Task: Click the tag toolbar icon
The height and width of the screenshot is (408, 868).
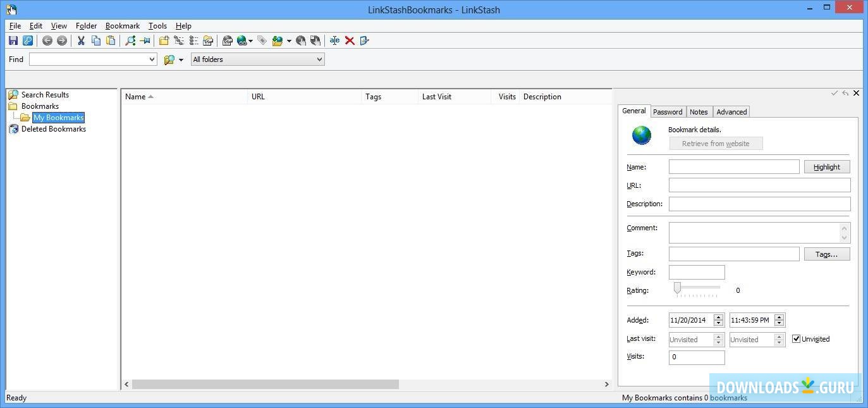Action: coord(262,40)
